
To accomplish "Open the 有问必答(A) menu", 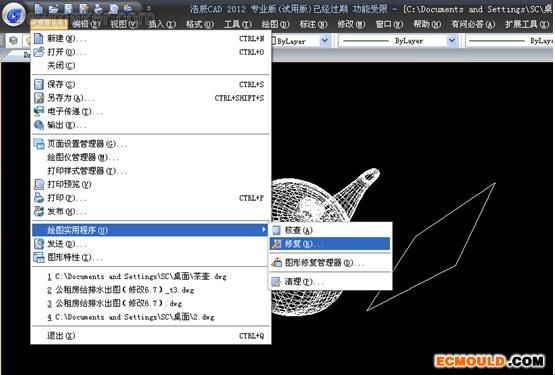I will [473, 24].
